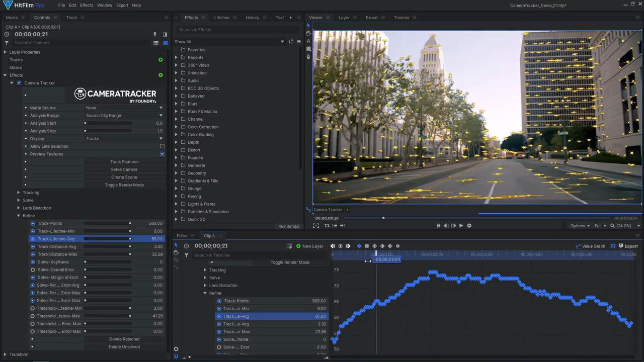Click the sort icon in the Effects panel
The width and height of the screenshot is (644, 362).
290,42
